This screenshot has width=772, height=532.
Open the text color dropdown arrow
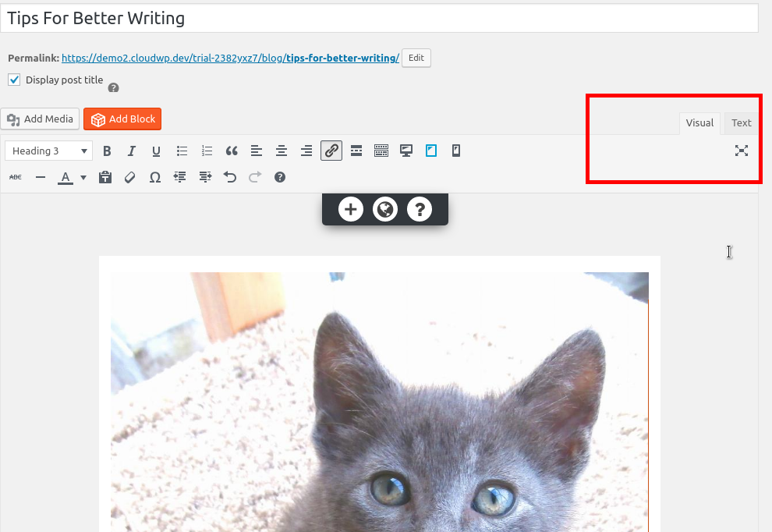pyautogui.click(x=83, y=177)
